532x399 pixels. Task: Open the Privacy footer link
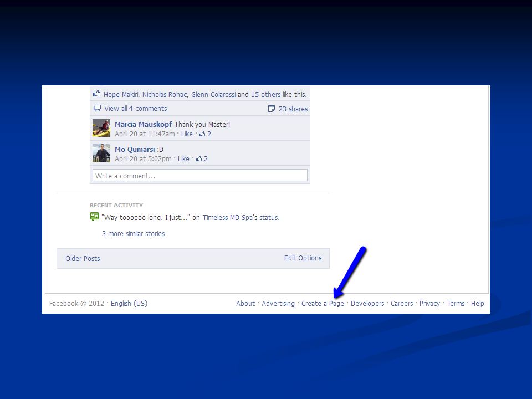pyautogui.click(x=429, y=303)
